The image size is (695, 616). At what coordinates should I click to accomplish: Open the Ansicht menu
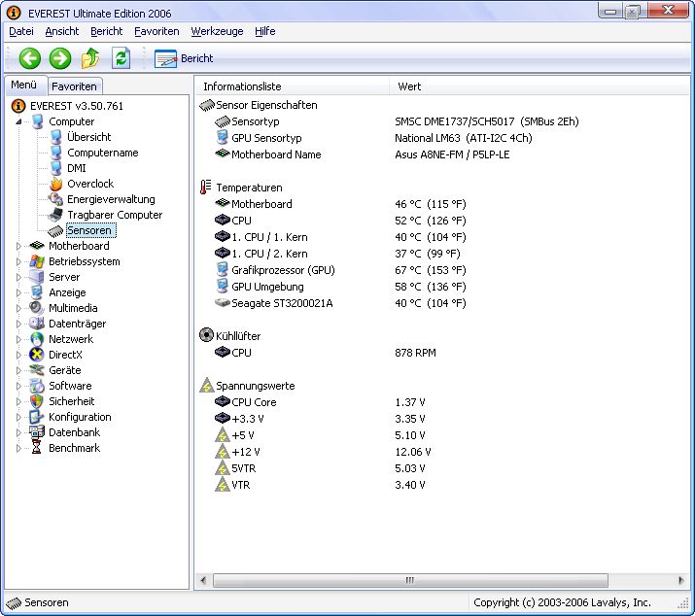62,31
